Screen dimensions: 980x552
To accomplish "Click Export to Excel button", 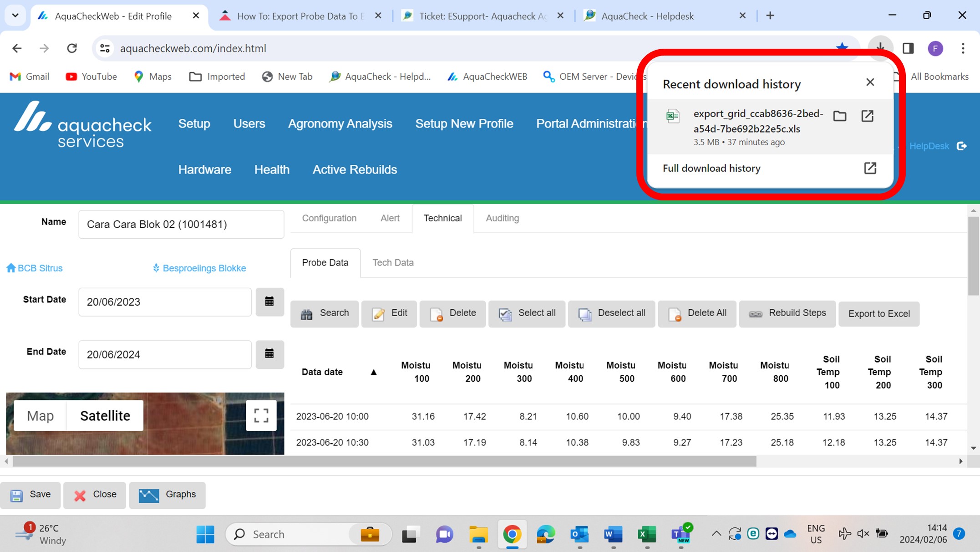I will [x=879, y=314].
